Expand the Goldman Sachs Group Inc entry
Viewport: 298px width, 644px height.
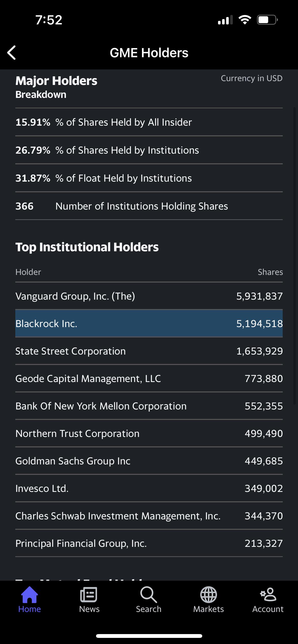(149, 461)
